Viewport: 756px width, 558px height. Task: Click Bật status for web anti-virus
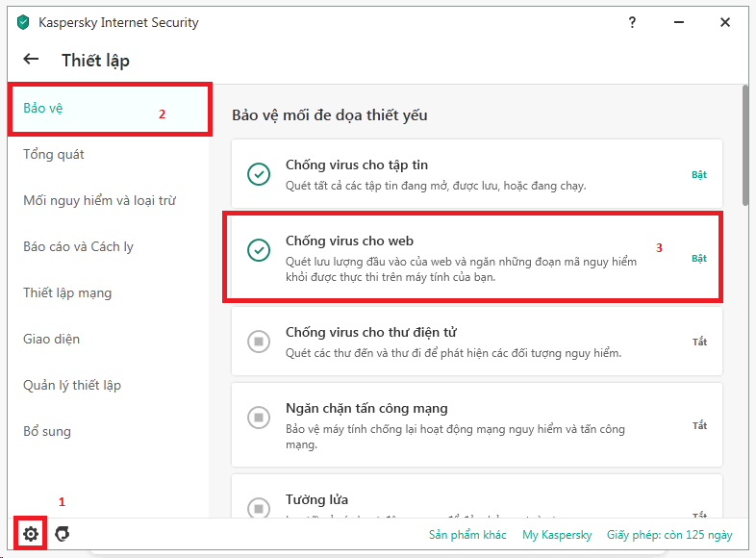point(699,259)
